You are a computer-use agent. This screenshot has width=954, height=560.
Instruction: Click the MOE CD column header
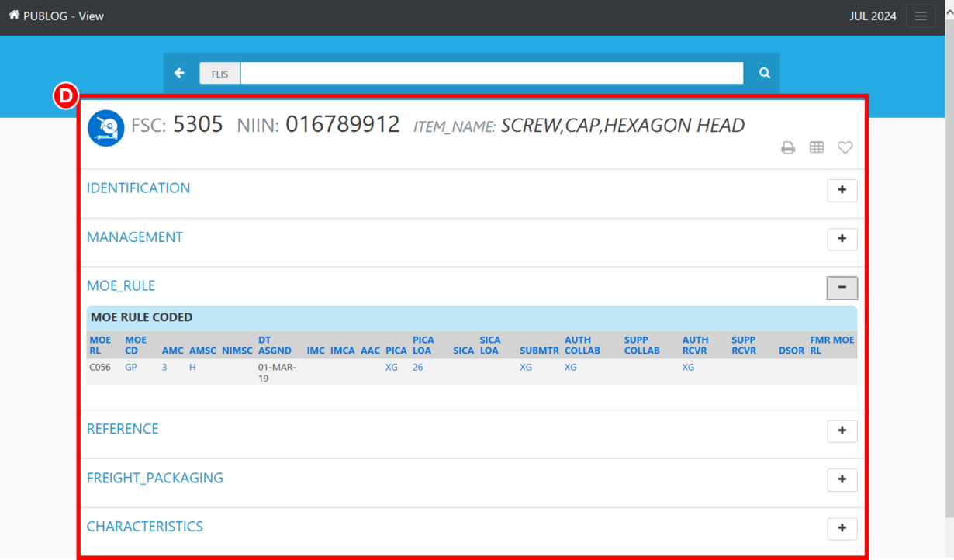click(x=136, y=345)
